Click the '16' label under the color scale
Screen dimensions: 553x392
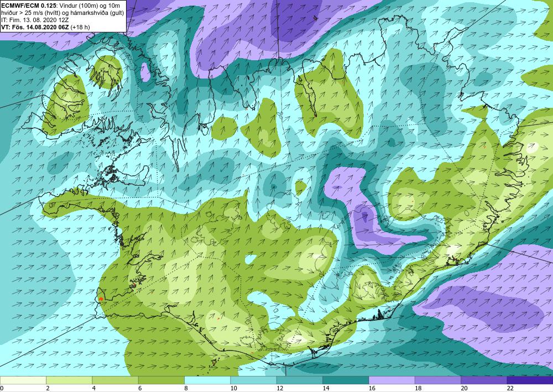point(372,388)
